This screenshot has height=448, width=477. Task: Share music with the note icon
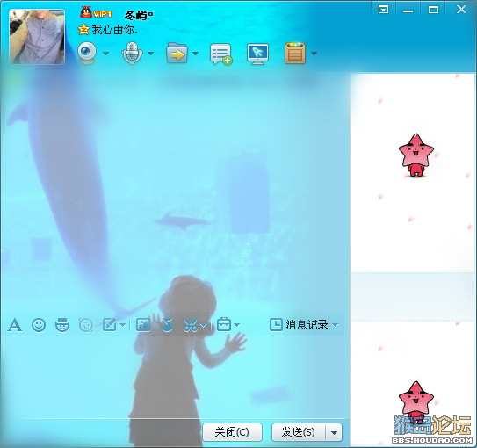(x=167, y=324)
